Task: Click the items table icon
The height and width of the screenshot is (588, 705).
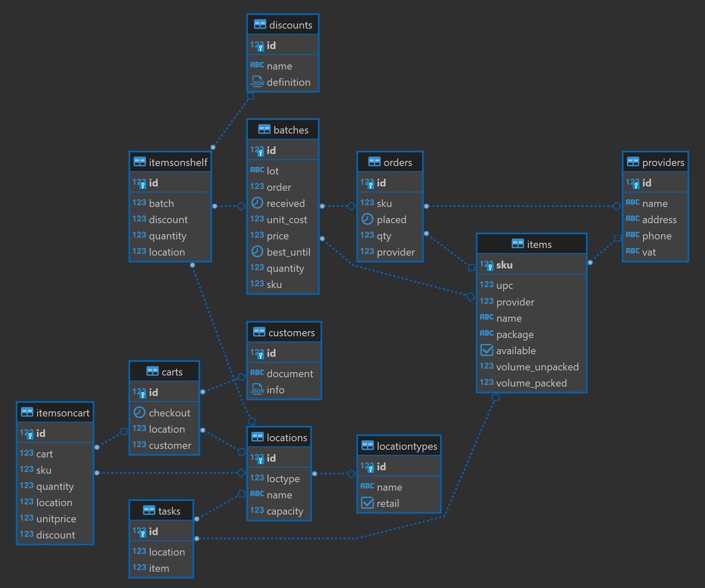Action: [x=518, y=244]
